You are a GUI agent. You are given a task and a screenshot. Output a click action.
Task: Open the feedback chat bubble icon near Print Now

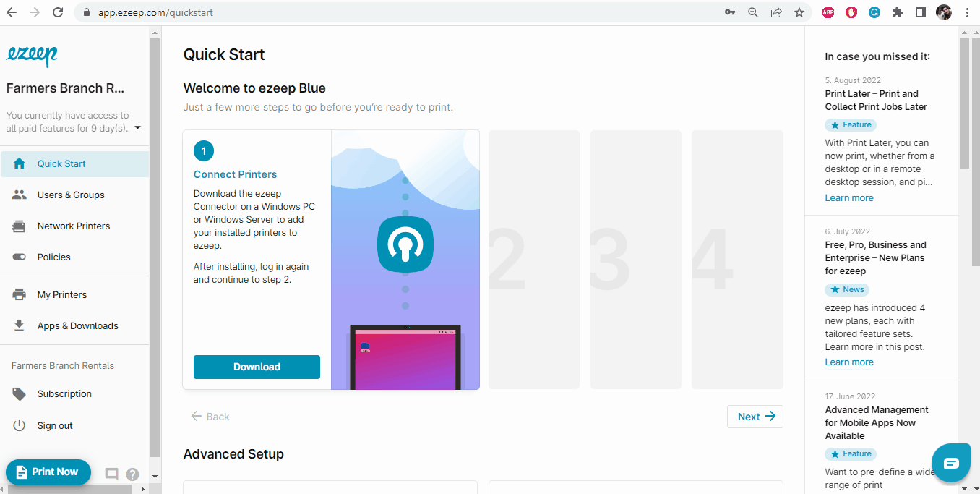pos(111,473)
